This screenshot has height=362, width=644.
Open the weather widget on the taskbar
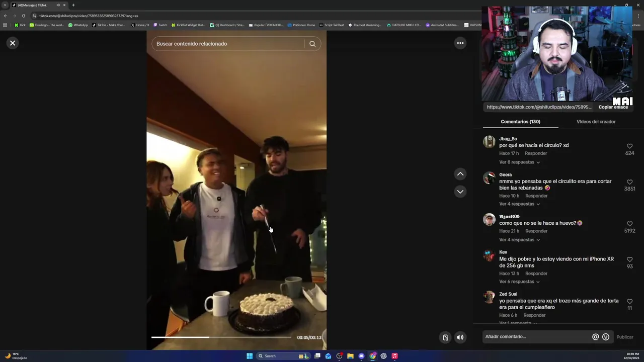click(16, 356)
